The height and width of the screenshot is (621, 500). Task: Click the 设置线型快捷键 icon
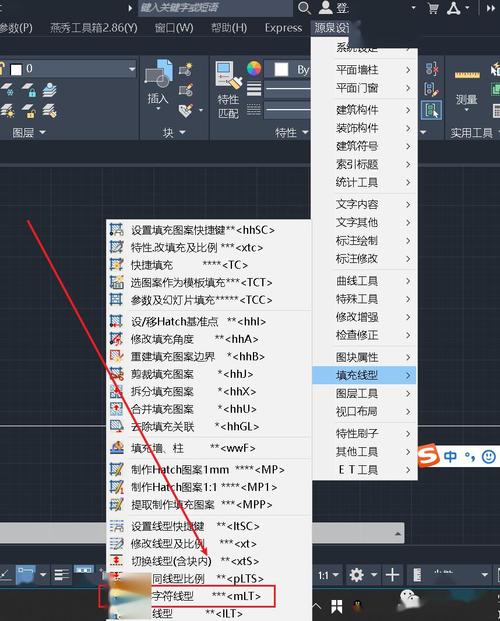(x=116, y=526)
